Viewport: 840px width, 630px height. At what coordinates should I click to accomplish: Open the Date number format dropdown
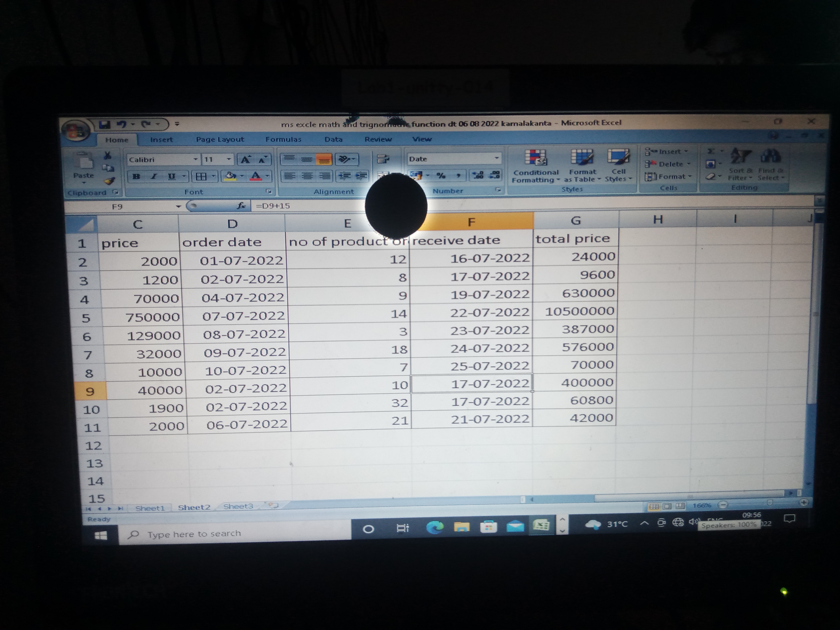click(496, 158)
